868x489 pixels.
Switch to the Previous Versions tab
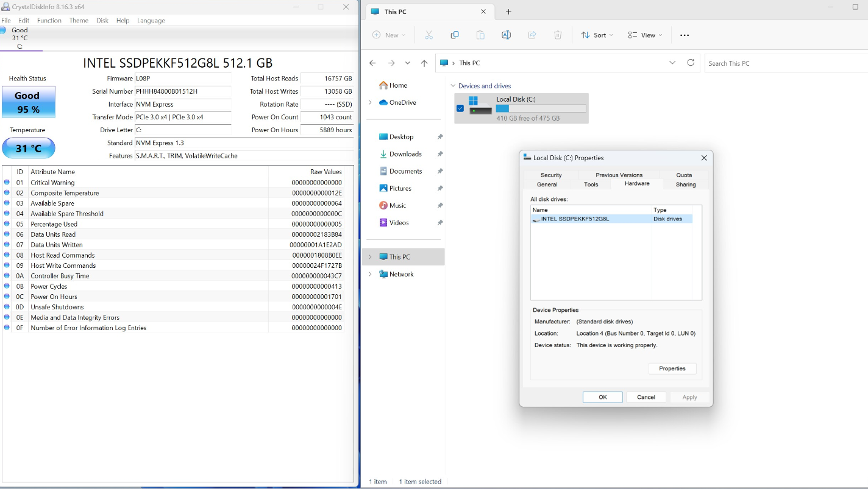(x=619, y=175)
